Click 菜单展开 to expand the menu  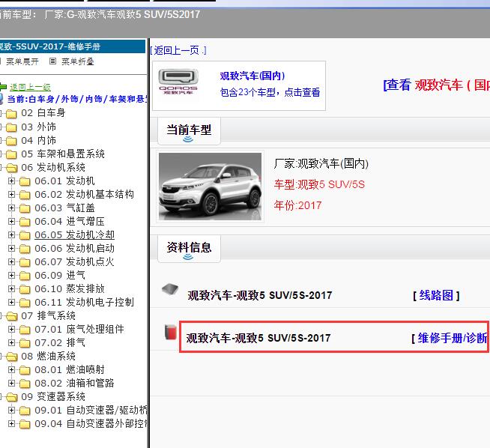(22, 61)
